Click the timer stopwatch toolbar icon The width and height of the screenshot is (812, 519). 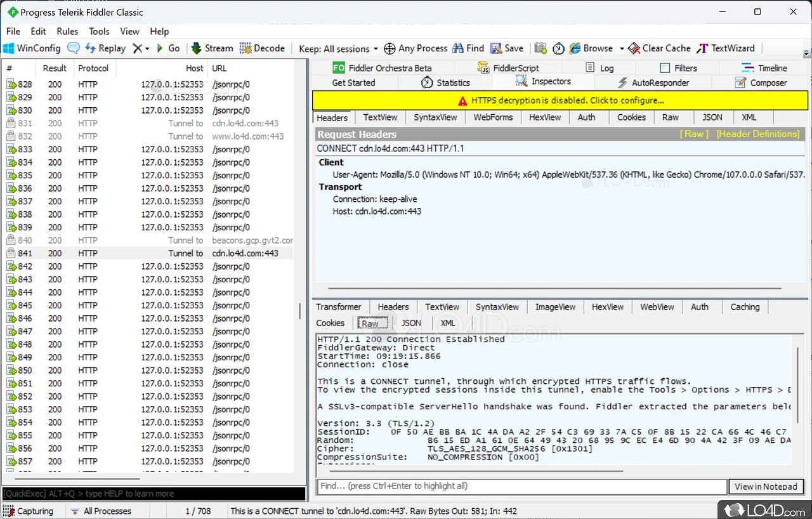(x=558, y=48)
